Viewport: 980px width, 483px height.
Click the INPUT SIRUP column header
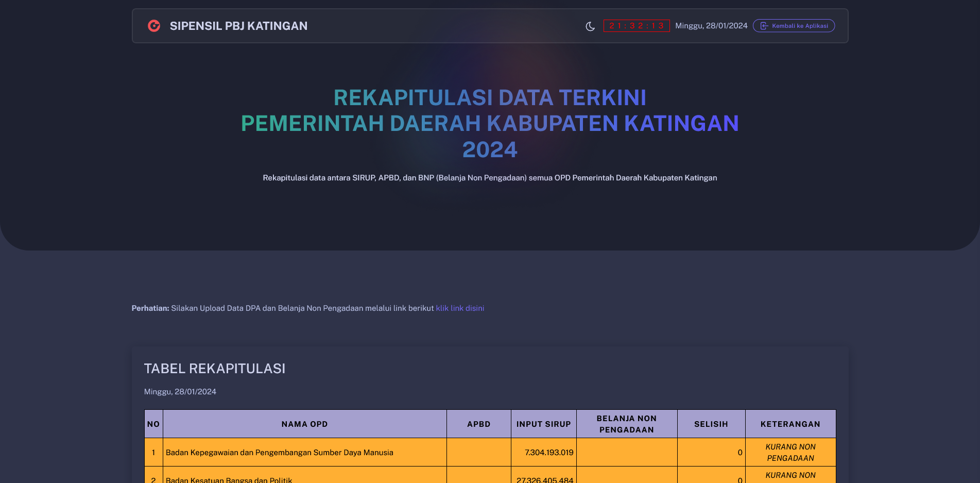point(543,424)
